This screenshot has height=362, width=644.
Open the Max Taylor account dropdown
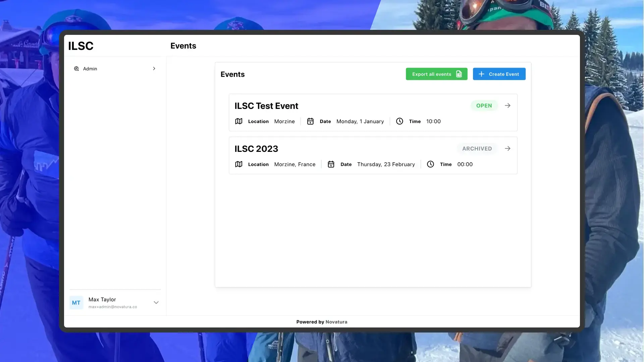[156, 303]
